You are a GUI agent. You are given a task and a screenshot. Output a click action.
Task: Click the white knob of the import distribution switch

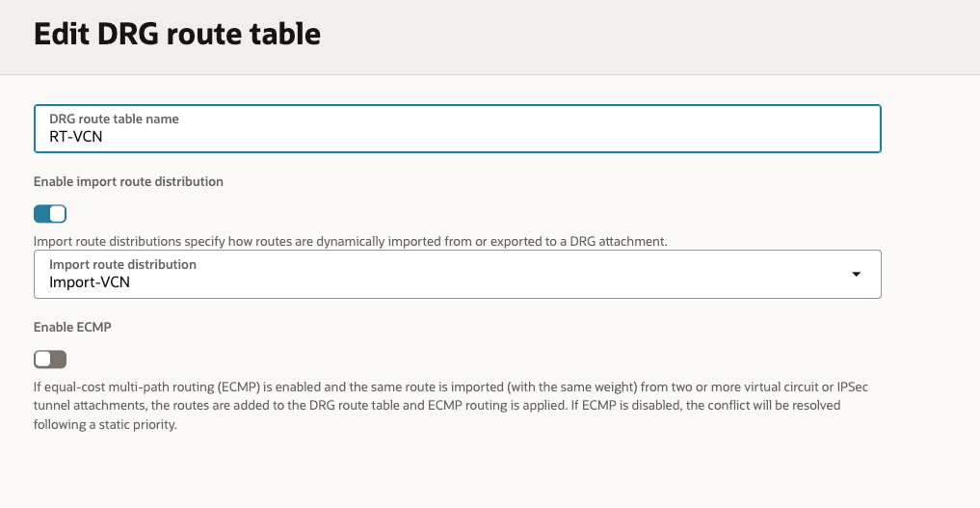(57, 214)
